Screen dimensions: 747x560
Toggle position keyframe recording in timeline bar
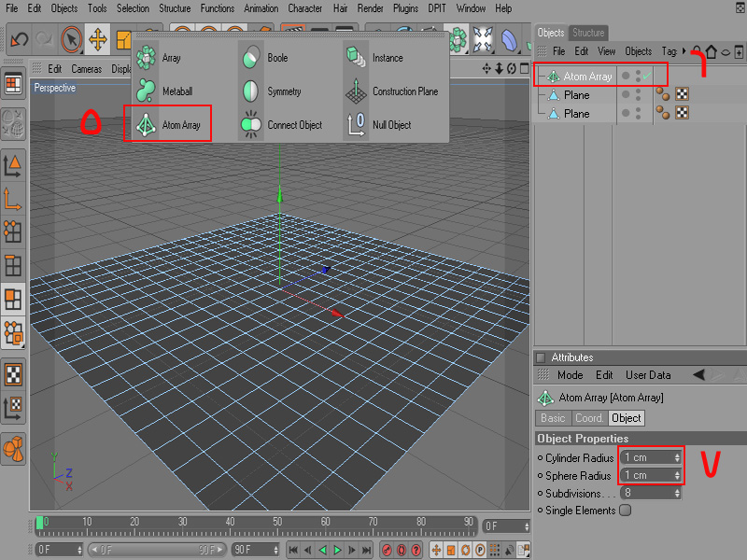436,550
